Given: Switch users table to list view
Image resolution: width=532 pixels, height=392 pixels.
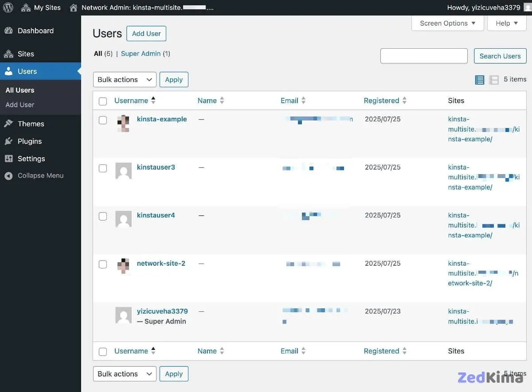Looking at the screenshot, I should pos(479,79).
